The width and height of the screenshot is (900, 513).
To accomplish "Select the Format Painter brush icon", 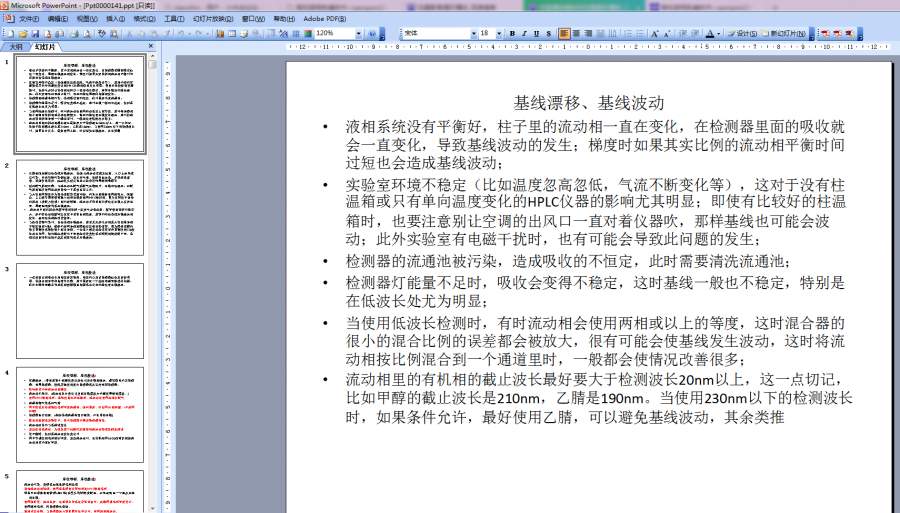I will (167, 34).
